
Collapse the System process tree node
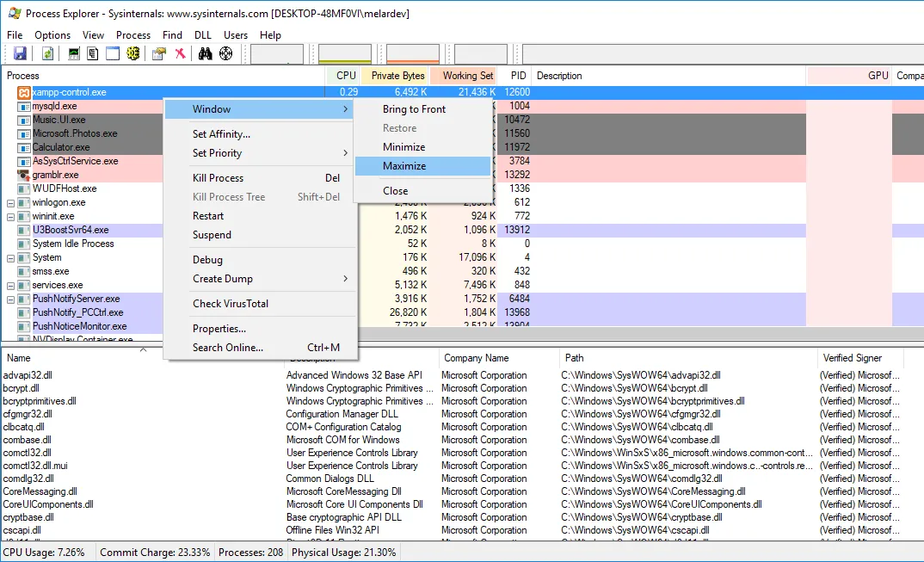click(x=10, y=258)
